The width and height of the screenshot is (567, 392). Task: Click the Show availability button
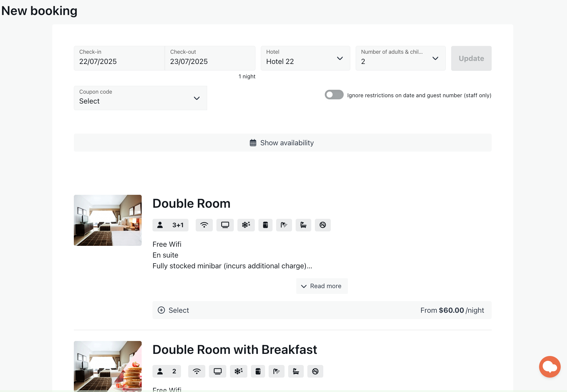coord(283,143)
